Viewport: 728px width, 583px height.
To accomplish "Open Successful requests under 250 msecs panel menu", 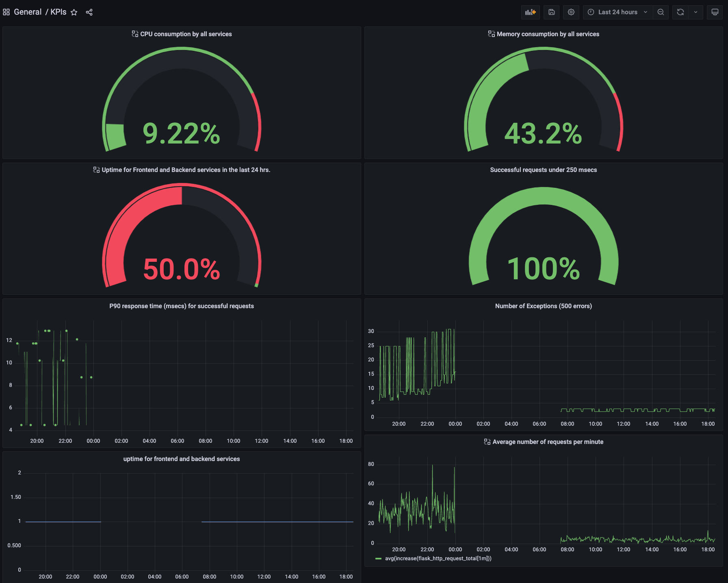I will pyautogui.click(x=544, y=170).
